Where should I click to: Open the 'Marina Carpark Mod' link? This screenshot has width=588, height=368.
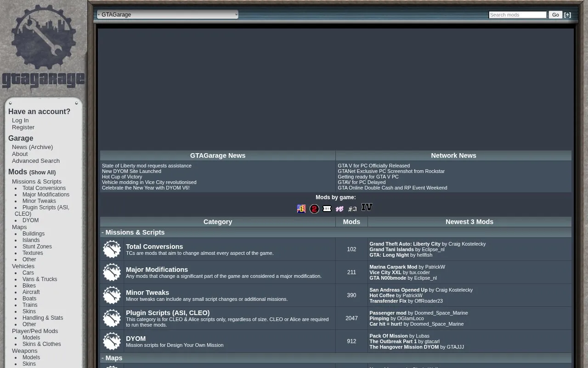(x=393, y=267)
